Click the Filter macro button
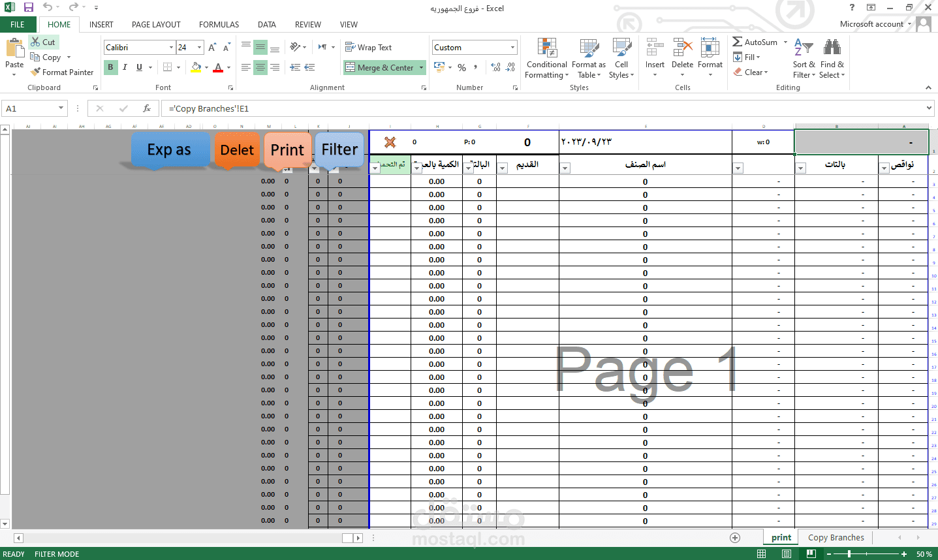 tap(339, 149)
